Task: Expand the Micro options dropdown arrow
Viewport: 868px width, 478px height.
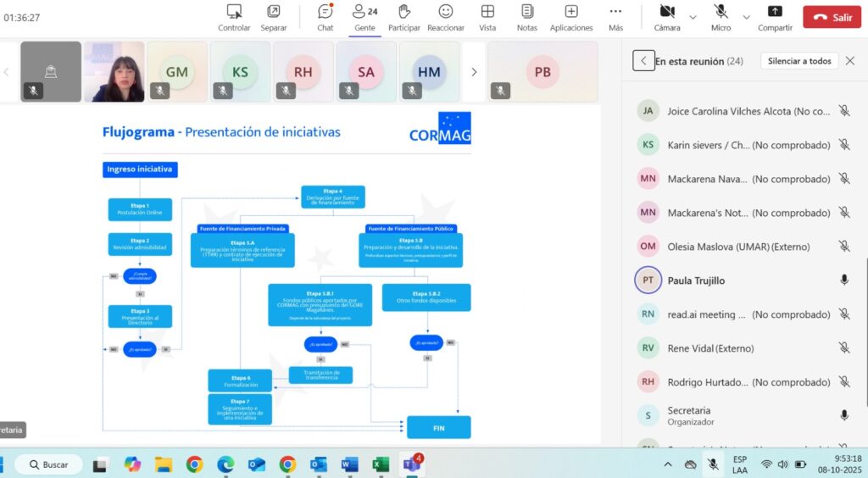Action: (747, 17)
